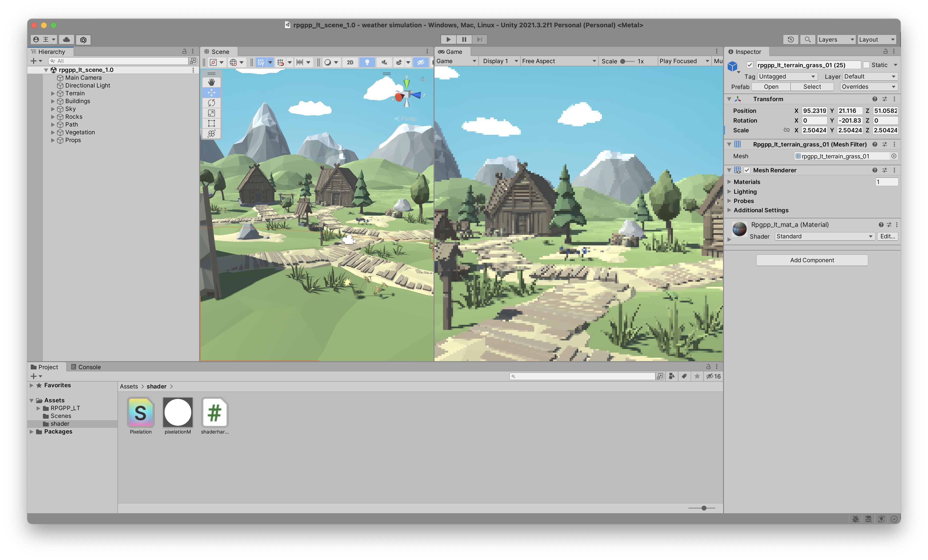Click the cloud services icon
This screenshot has height=560, width=928.
[x=66, y=39]
